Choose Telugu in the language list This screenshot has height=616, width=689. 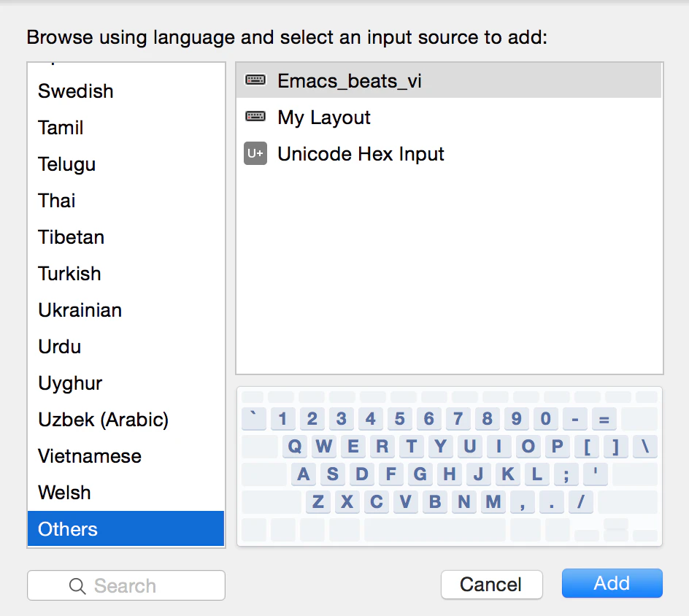tap(126, 164)
